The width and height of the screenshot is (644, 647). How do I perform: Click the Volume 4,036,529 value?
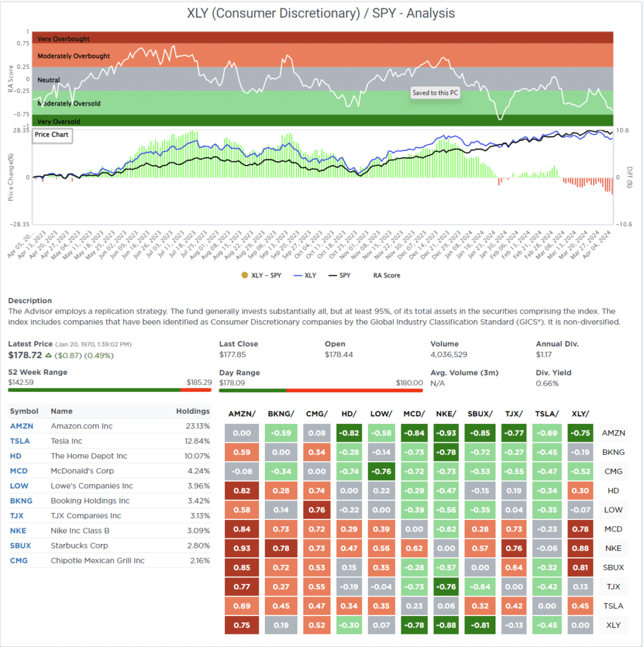pos(449,354)
